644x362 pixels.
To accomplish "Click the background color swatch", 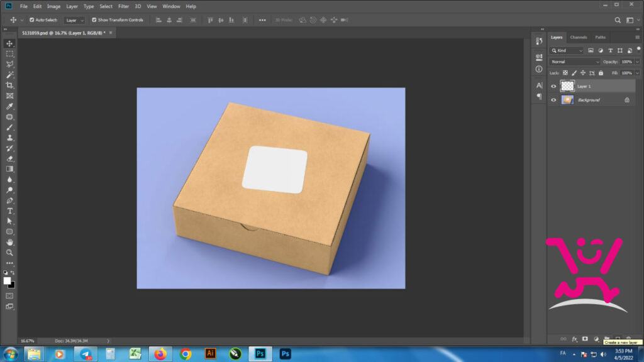I will 13,286.
